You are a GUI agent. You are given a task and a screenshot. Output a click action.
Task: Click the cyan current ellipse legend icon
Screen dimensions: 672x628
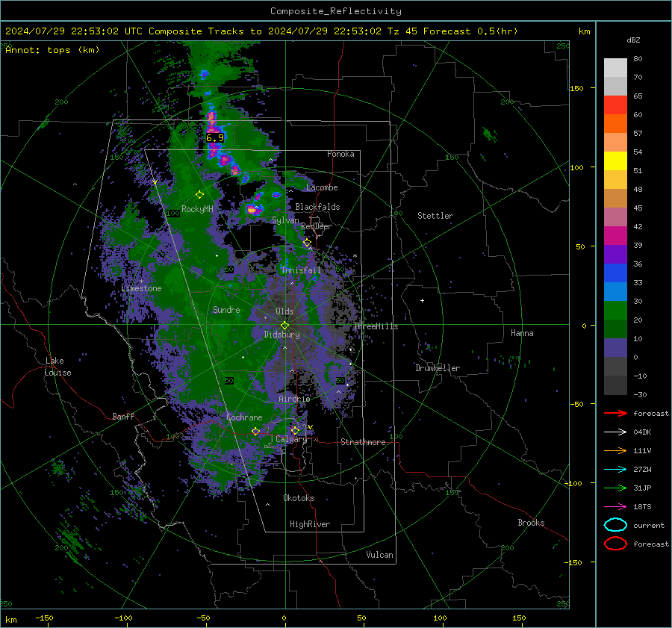click(x=615, y=525)
